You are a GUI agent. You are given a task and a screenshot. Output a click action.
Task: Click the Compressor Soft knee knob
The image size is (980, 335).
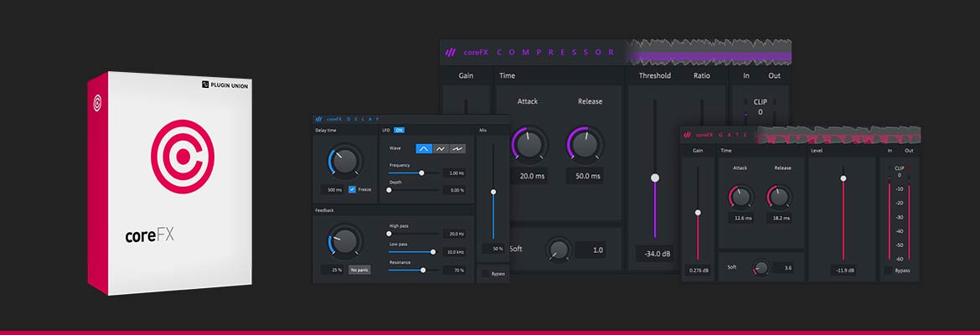tap(559, 250)
